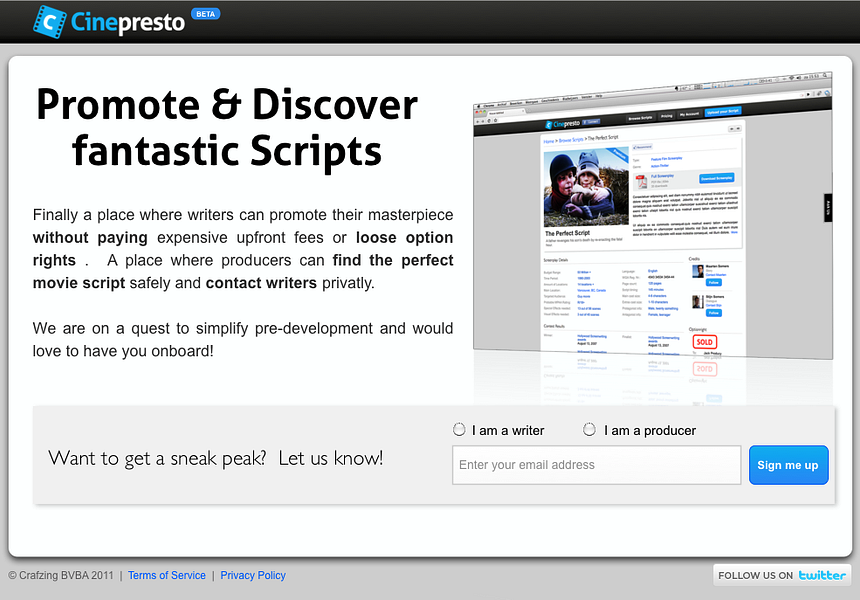Click the red SOLD stamp in the preview
Image resolution: width=860 pixels, height=600 pixels.
pyautogui.click(x=706, y=341)
